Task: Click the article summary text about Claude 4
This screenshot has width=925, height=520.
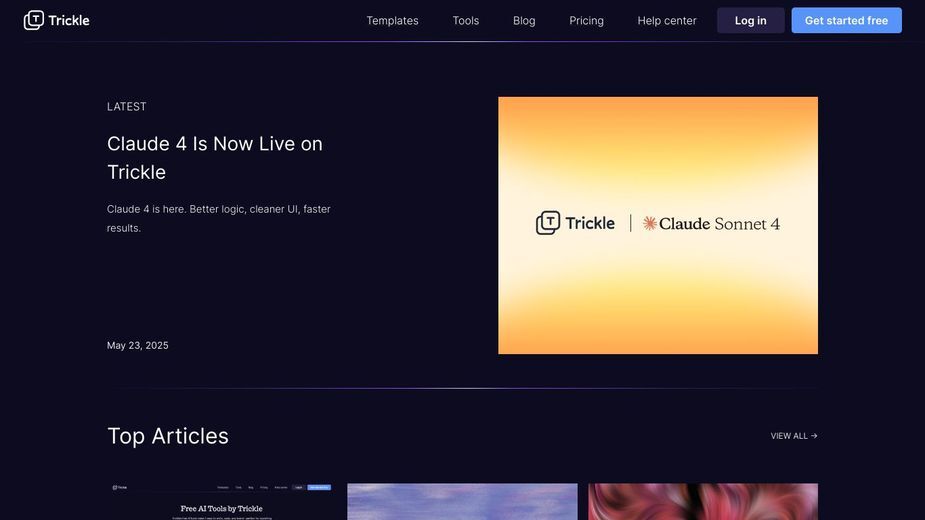Action: tap(218, 218)
